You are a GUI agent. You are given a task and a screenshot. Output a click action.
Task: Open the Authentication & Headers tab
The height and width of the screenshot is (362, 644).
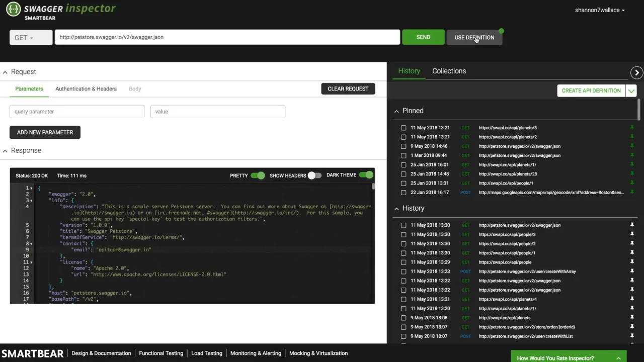pyautogui.click(x=86, y=89)
